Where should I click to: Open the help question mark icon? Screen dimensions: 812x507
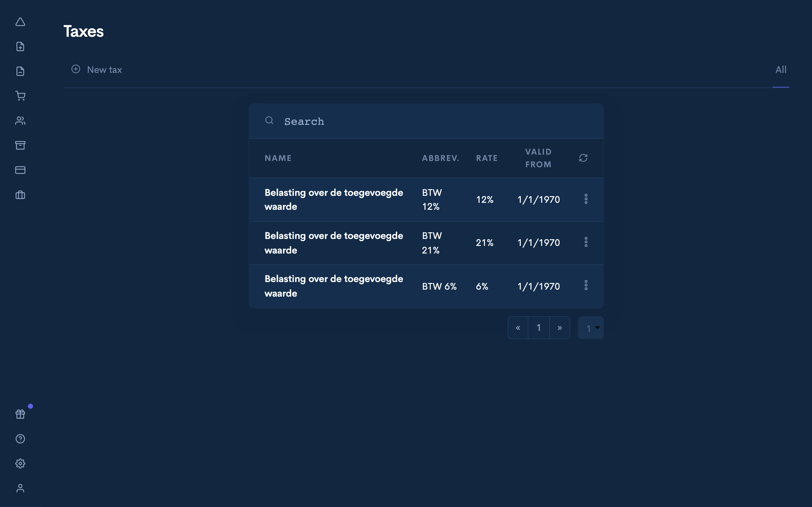tap(20, 439)
